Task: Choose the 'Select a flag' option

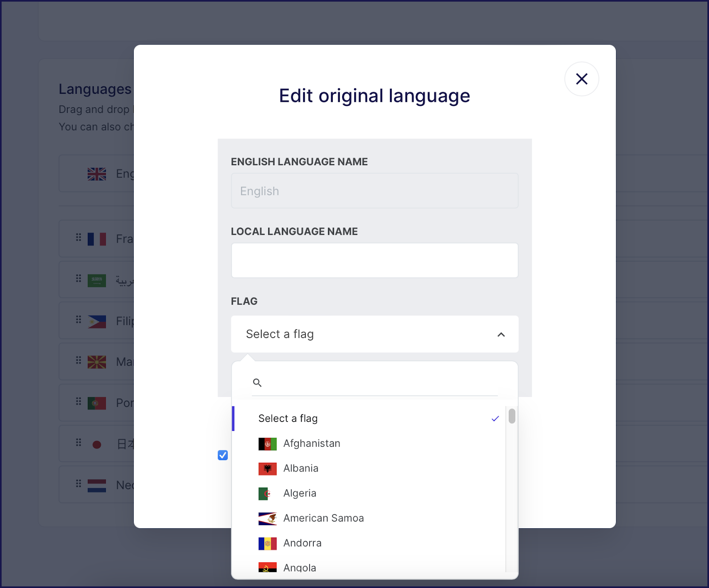Action: (369, 418)
